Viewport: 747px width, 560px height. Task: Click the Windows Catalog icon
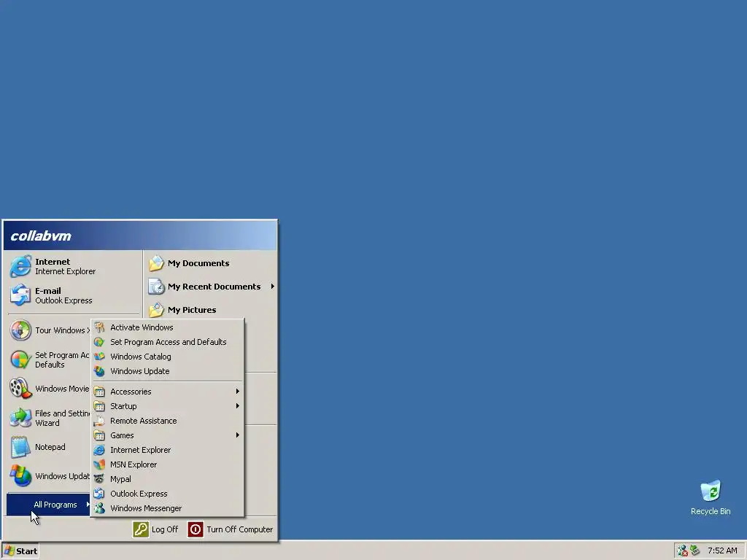[99, 357]
